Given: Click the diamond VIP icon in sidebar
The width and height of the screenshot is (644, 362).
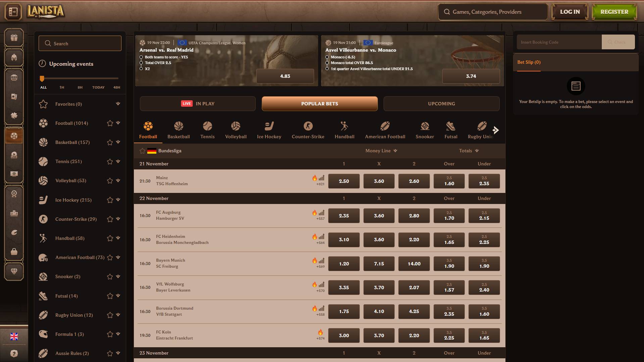Looking at the screenshot, I should click(14, 271).
